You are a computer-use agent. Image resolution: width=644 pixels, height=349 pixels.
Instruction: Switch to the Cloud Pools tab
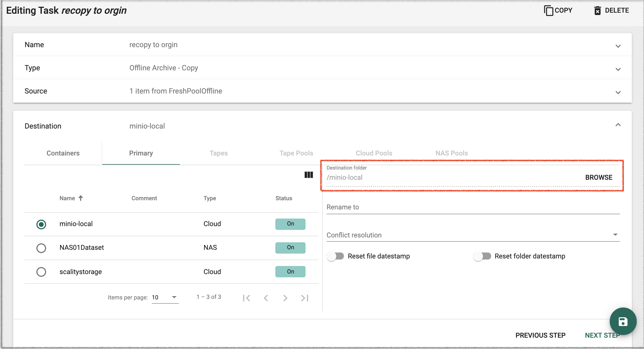pyautogui.click(x=374, y=153)
